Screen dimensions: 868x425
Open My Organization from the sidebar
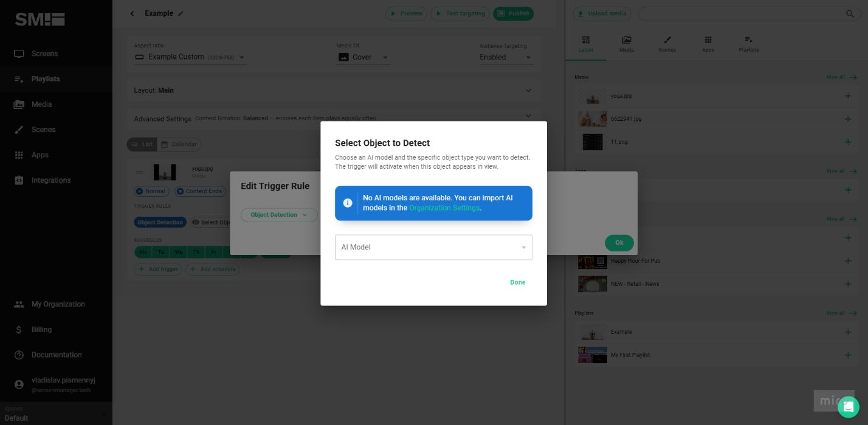coord(58,304)
